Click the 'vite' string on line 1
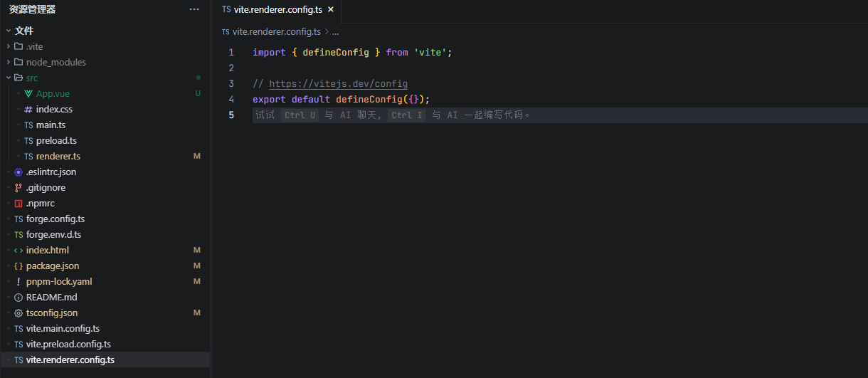Image resolution: width=868 pixels, height=378 pixels. click(x=430, y=53)
